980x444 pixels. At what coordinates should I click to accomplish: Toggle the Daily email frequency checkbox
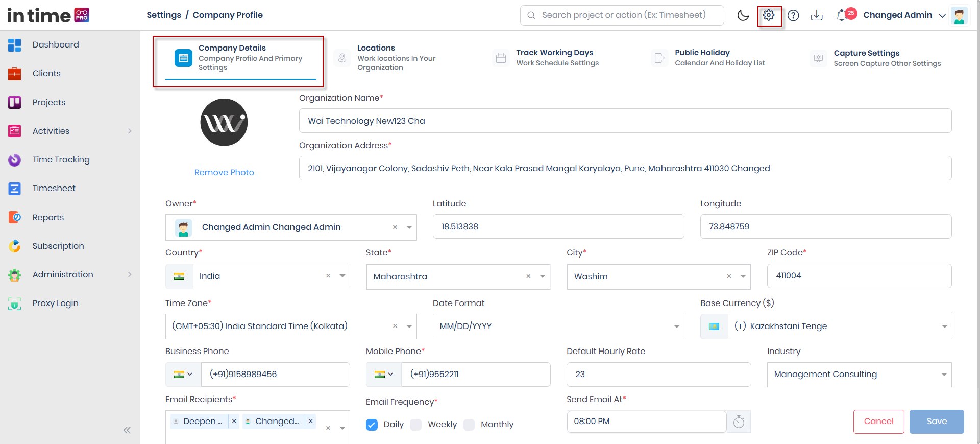point(372,425)
